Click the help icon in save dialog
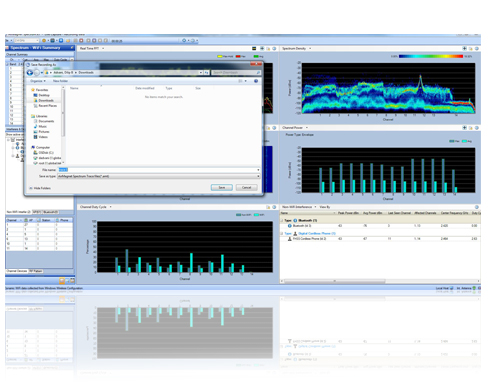This screenshot has width=488, height=385. pos(256,81)
